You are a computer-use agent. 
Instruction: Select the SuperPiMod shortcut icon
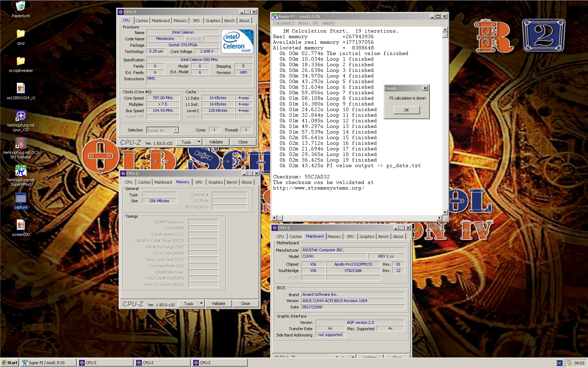(x=21, y=170)
